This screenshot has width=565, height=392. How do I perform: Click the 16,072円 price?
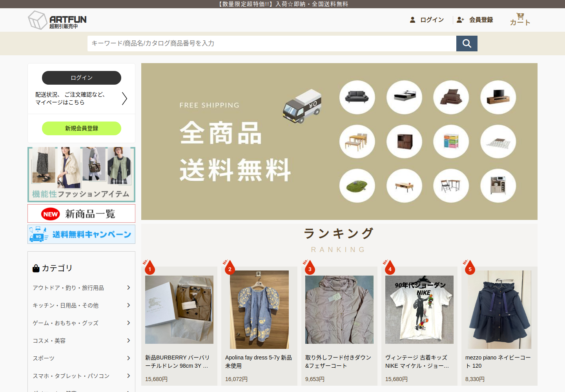[236, 379]
